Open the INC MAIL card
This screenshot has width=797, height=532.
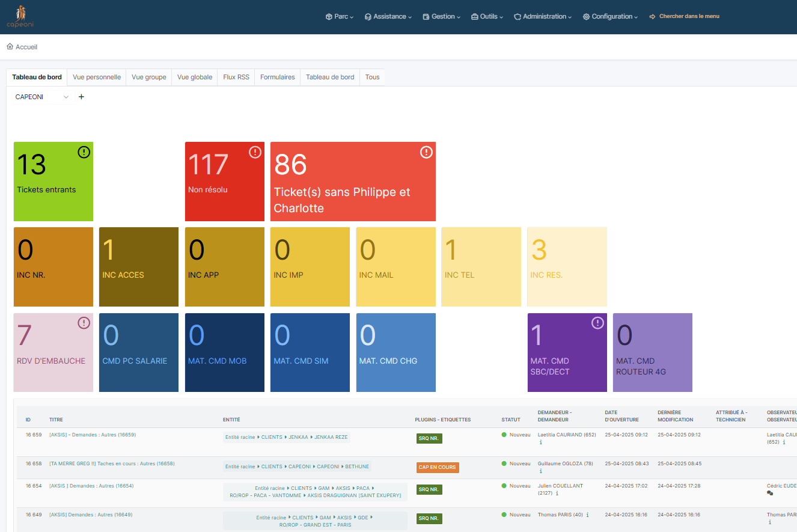pyautogui.click(x=396, y=267)
